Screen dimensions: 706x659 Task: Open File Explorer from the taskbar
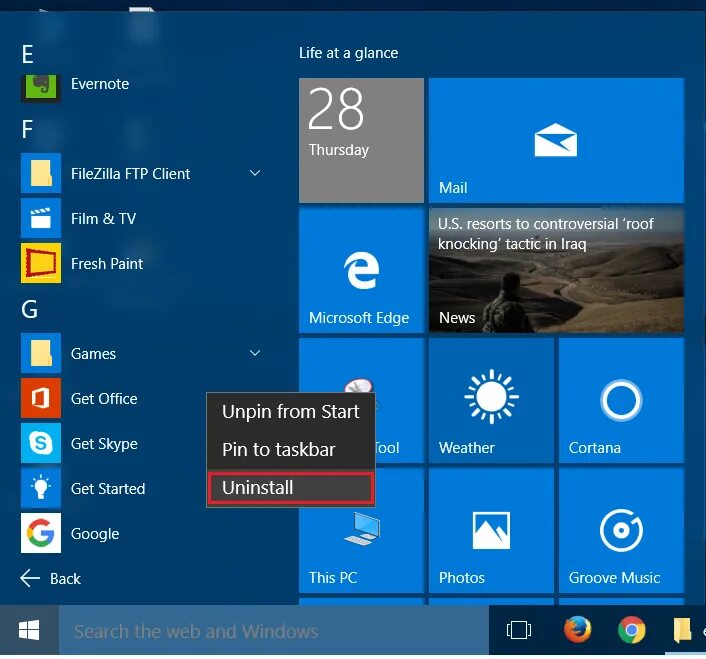click(x=683, y=630)
